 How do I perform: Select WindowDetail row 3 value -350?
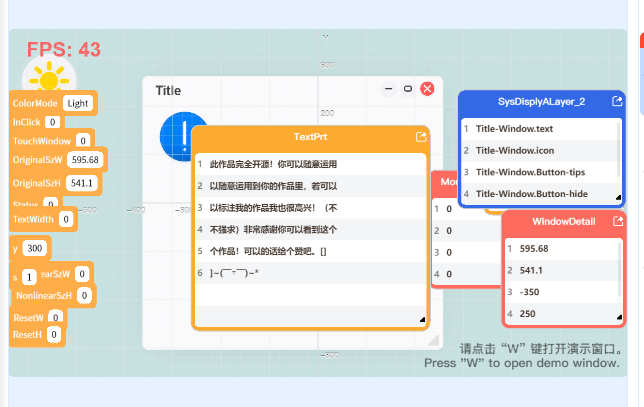point(561,292)
